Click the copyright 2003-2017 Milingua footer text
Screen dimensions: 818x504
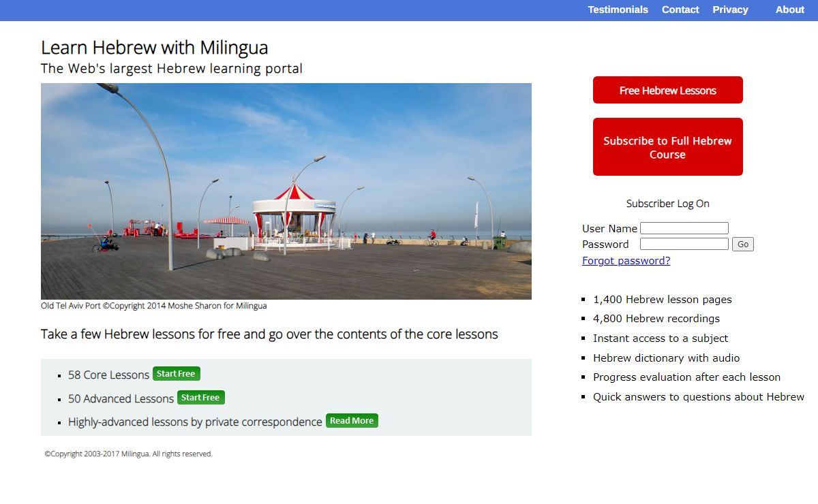tap(128, 454)
